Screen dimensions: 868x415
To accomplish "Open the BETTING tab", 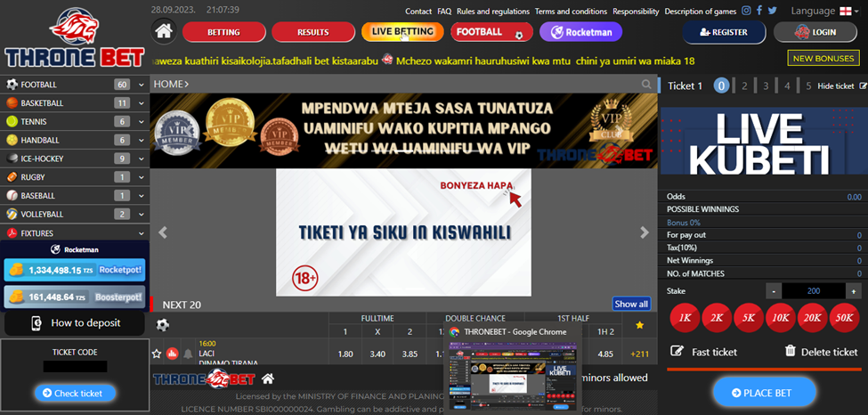I will click(223, 32).
